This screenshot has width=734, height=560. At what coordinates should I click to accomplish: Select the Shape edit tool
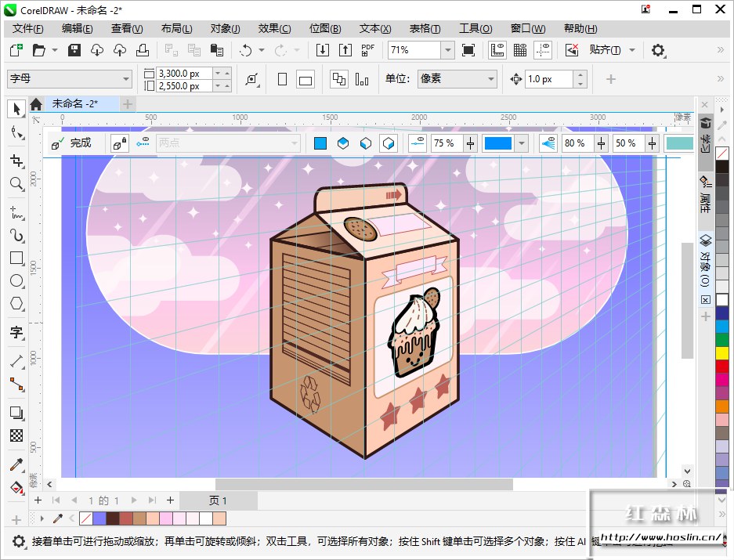coord(16,133)
